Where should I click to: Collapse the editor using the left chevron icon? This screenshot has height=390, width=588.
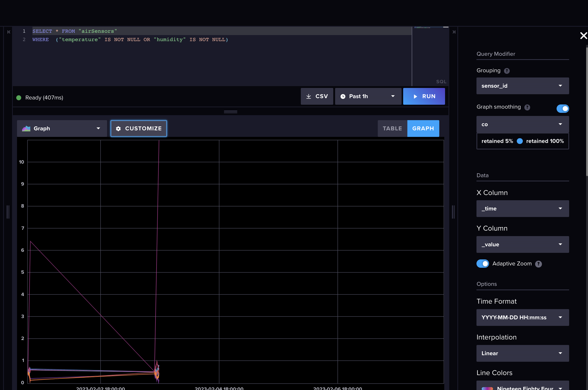(9, 32)
